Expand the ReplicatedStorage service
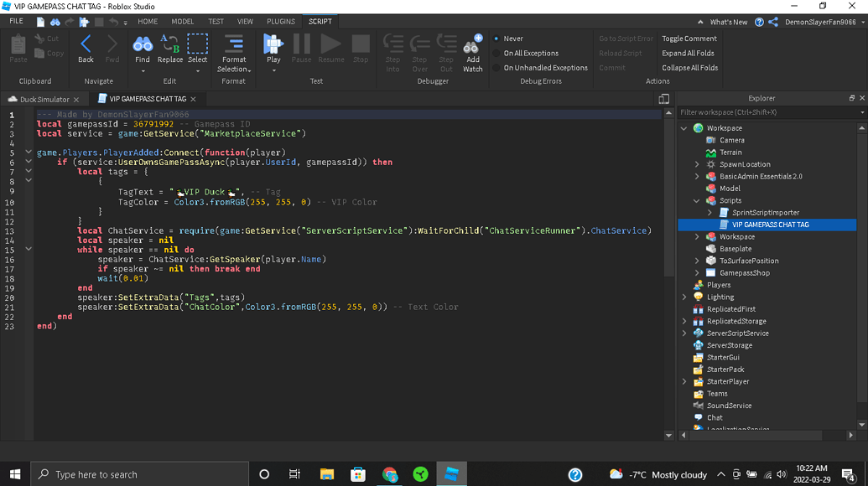Image resolution: width=868 pixels, height=486 pixels. point(684,321)
